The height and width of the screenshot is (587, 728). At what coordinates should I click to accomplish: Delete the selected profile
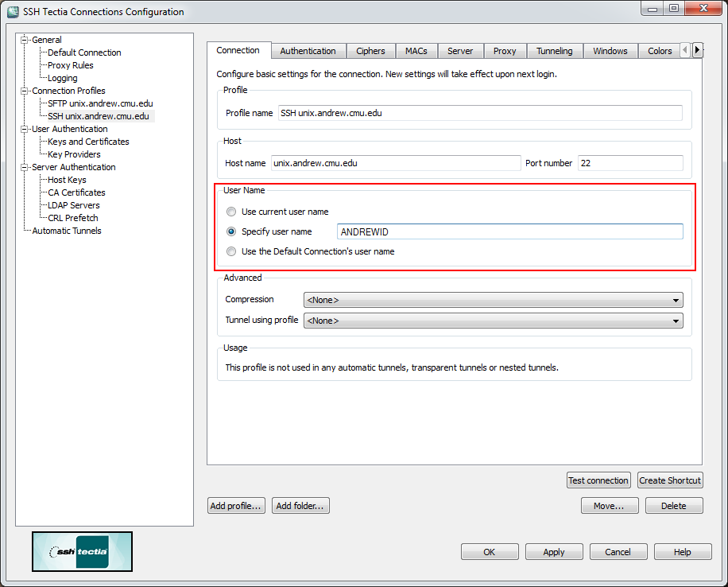[674, 506]
